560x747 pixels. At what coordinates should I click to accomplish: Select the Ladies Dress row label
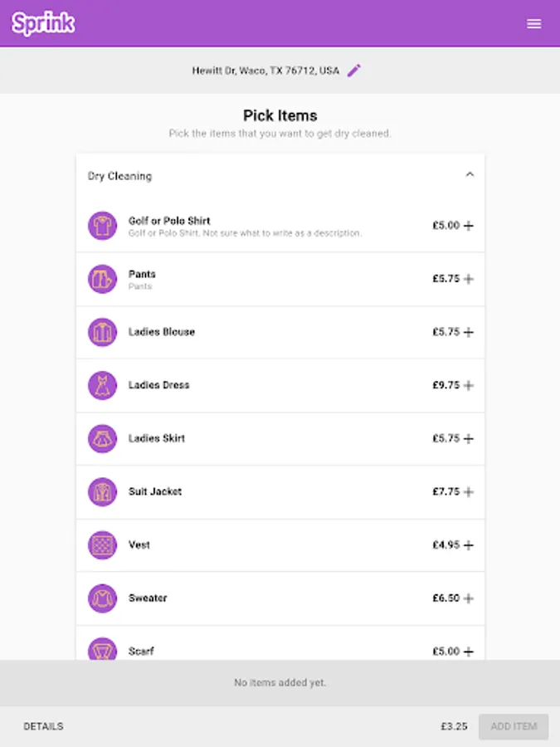pos(158,385)
